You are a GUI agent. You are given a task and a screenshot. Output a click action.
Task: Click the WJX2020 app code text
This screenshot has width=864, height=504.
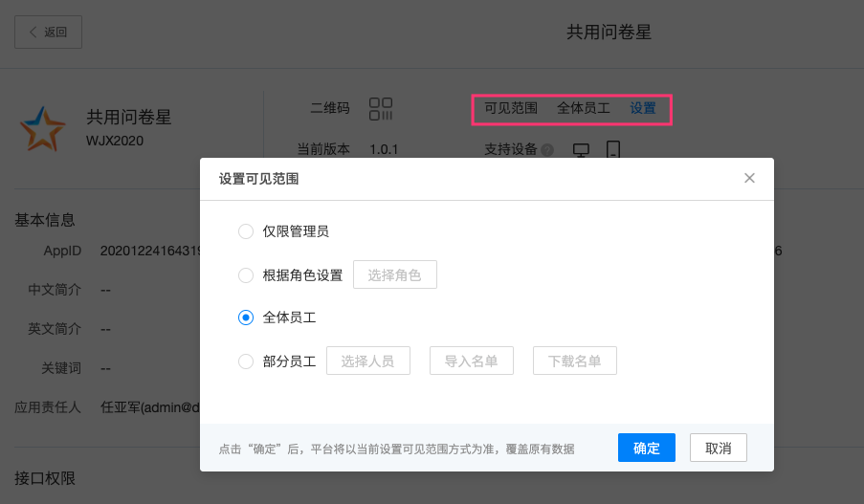(x=115, y=141)
